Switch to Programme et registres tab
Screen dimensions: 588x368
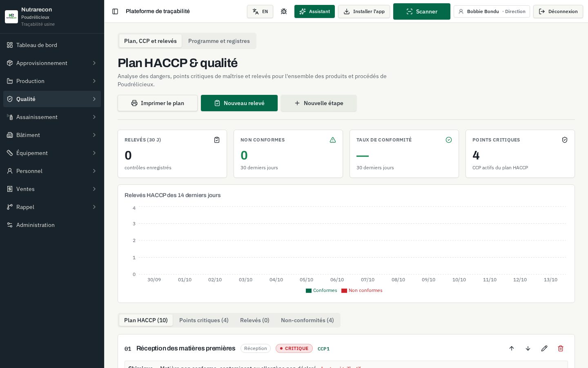coord(219,41)
